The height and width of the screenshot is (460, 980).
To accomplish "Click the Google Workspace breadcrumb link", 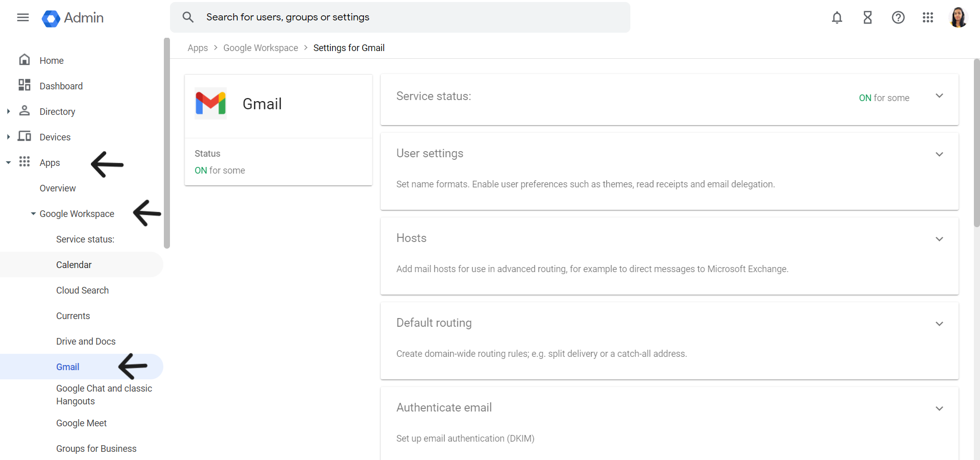I will [x=261, y=48].
